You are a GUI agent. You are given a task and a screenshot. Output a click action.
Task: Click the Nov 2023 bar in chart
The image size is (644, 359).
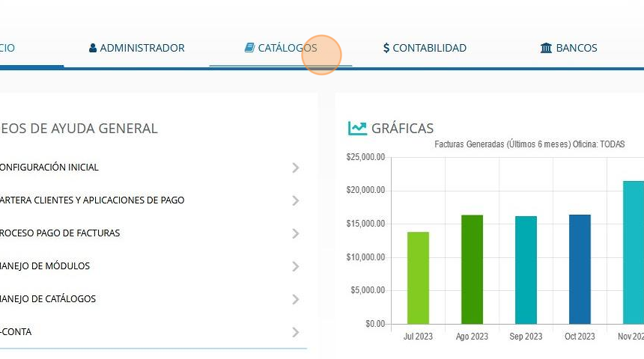(634, 252)
